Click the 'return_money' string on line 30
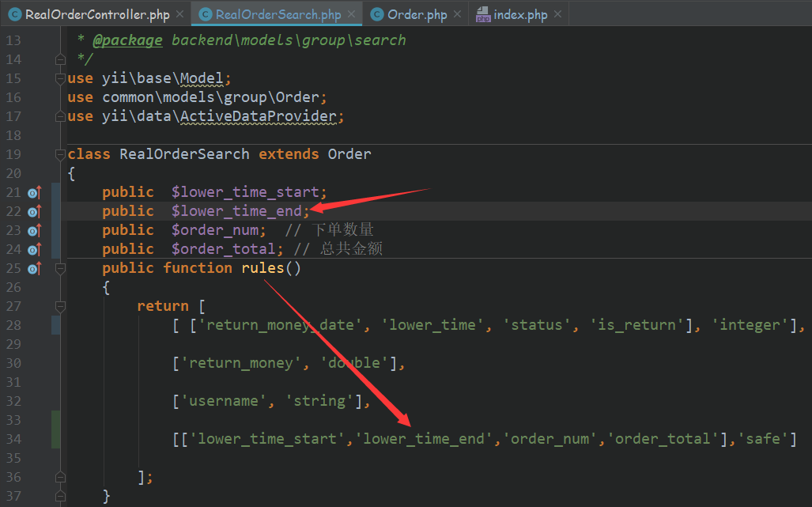The height and width of the screenshot is (507, 812). pos(241,363)
